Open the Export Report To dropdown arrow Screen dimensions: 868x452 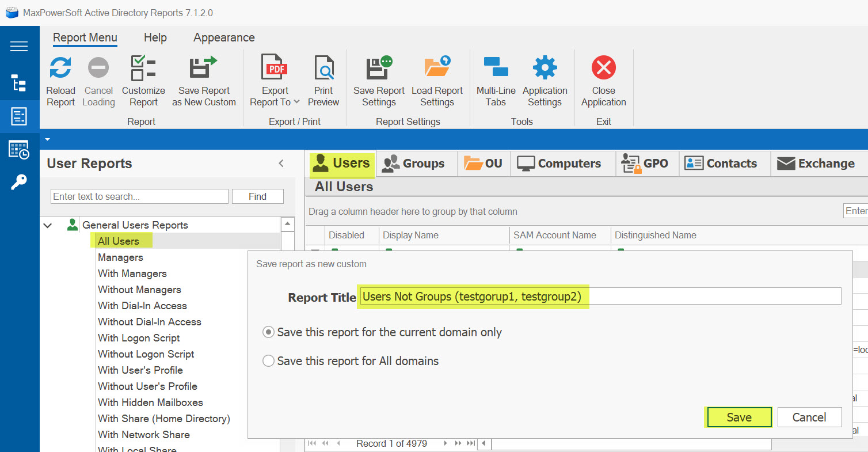(x=296, y=102)
